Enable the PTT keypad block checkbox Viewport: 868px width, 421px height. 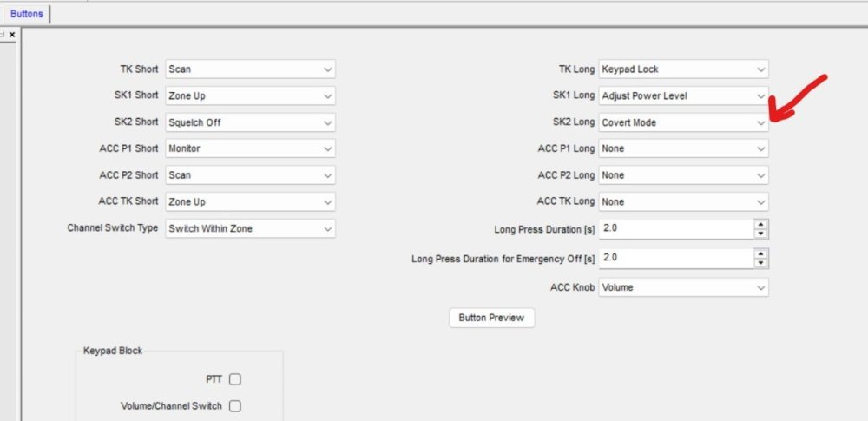235,379
